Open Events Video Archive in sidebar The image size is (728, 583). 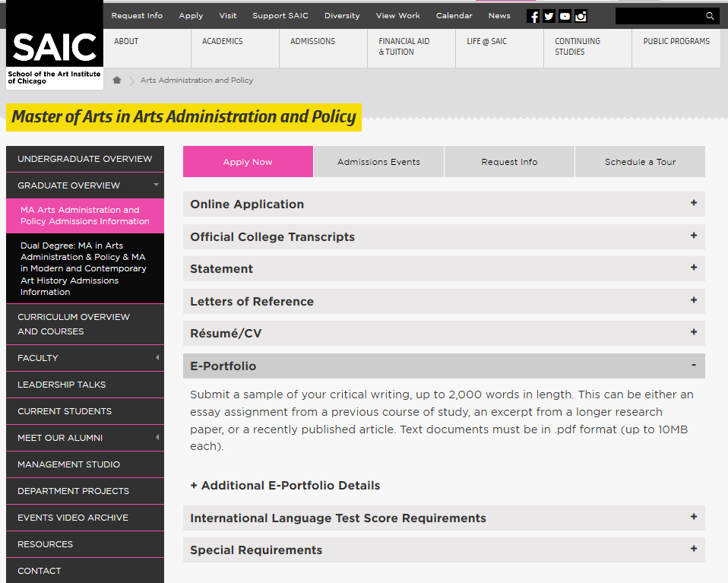coord(85,518)
